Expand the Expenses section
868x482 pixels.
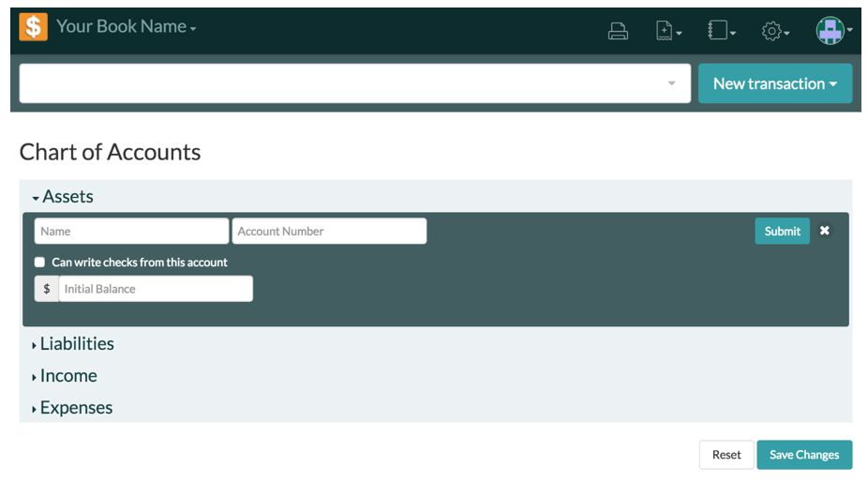tap(72, 408)
